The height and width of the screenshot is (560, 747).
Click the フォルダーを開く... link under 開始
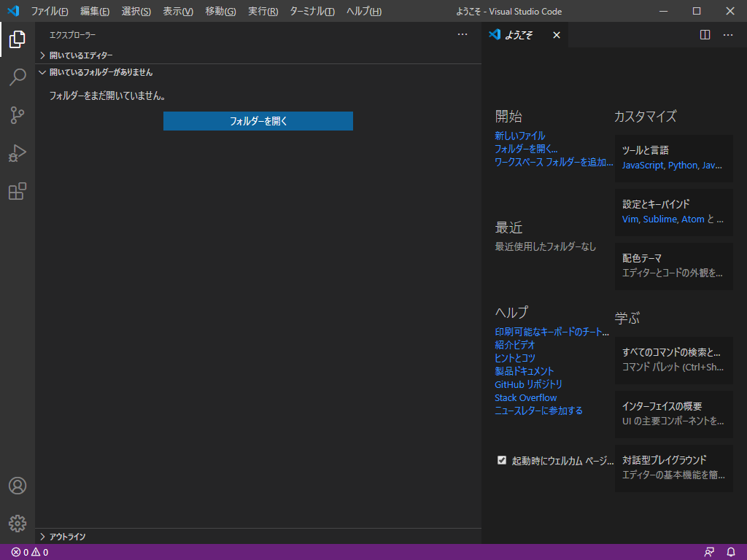[x=526, y=149]
